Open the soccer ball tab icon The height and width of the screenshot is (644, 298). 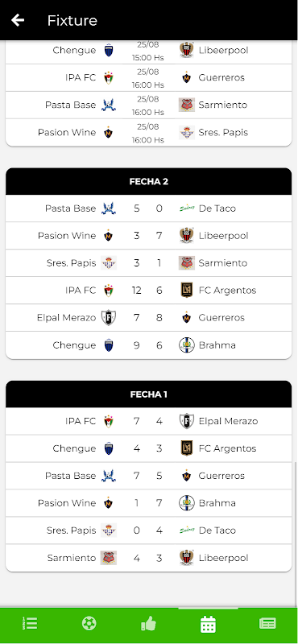click(x=89, y=623)
